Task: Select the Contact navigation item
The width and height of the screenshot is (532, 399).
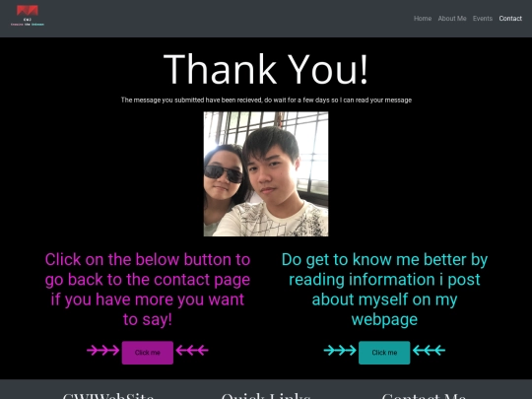Action: pyautogui.click(x=510, y=19)
